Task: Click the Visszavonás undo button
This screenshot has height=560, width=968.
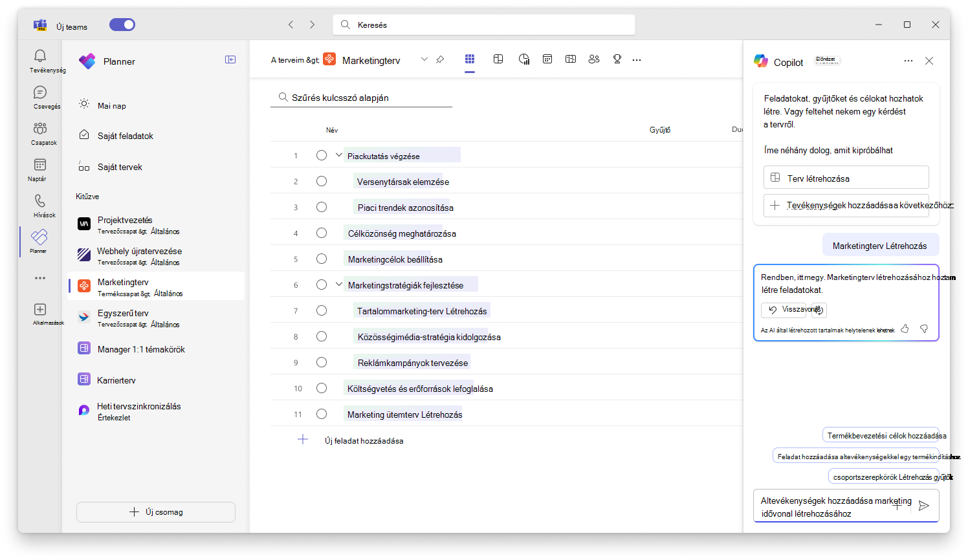Action: tap(784, 310)
